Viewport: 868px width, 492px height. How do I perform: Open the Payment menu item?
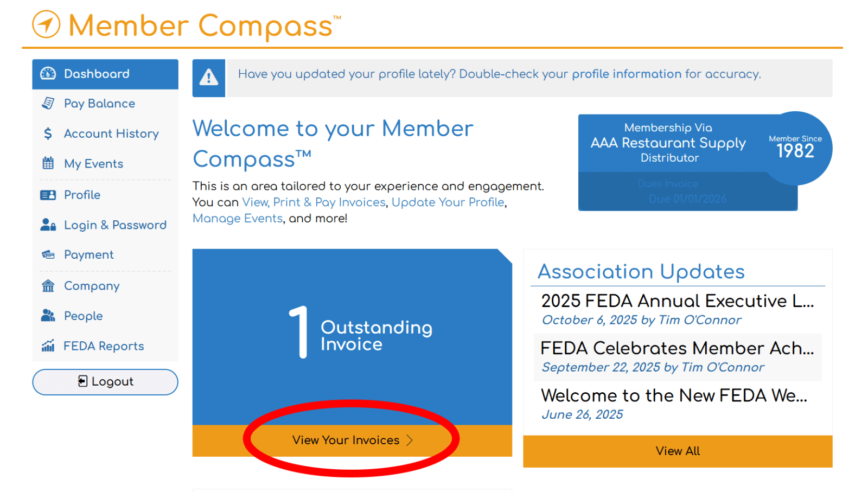click(89, 254)
